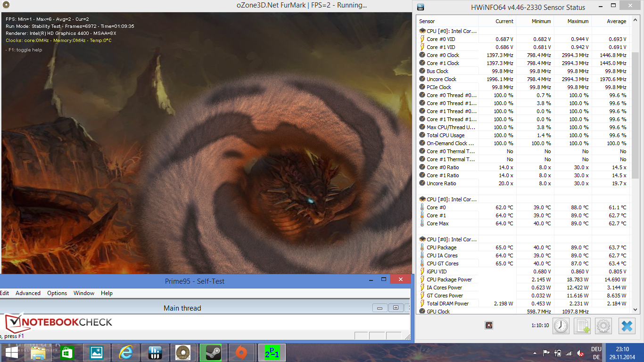The width and height of the screenshot is (644, 362).
Task: Open the Windows Start button
Action: tap(12, 352)
